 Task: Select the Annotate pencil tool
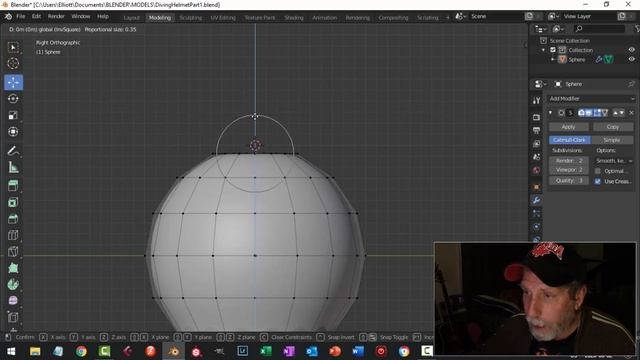pyautogui.click(x=13, y=151)
